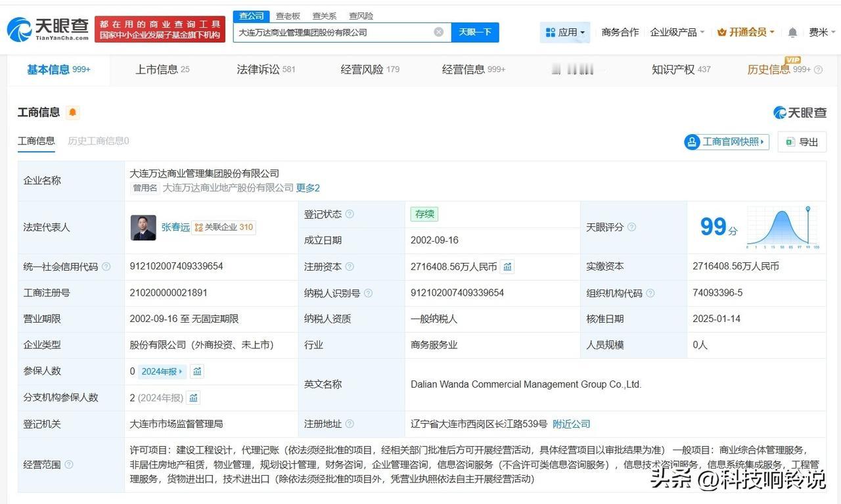This screenshot has height=504, width=841.
Task: Click the 天眼一下 search button
Action: 475,32
